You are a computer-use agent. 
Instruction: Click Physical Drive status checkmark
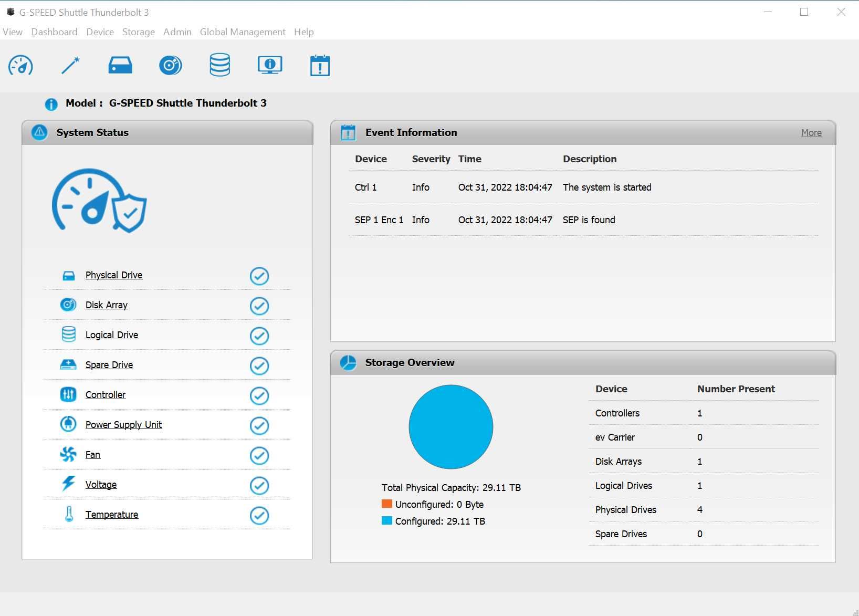[x=259, y=276]
